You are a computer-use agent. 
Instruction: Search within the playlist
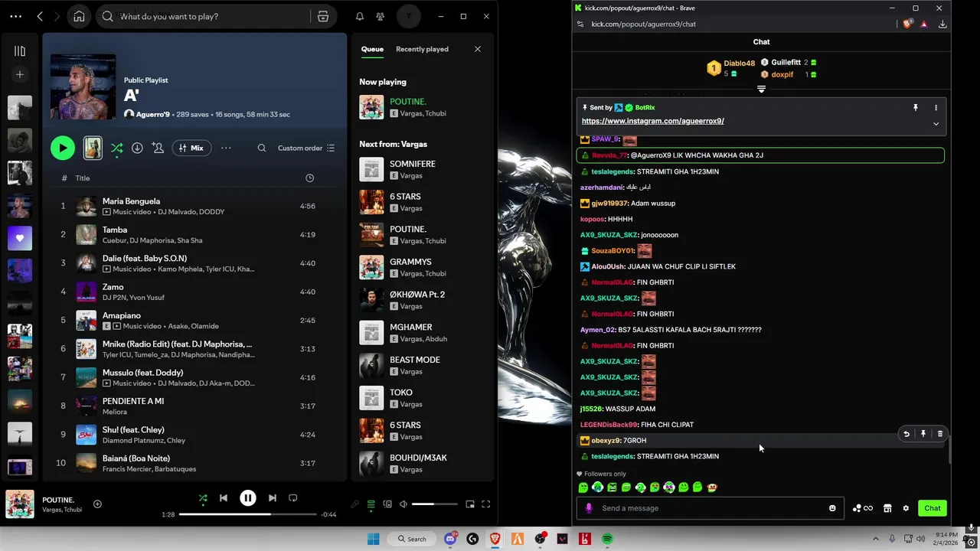262,148
